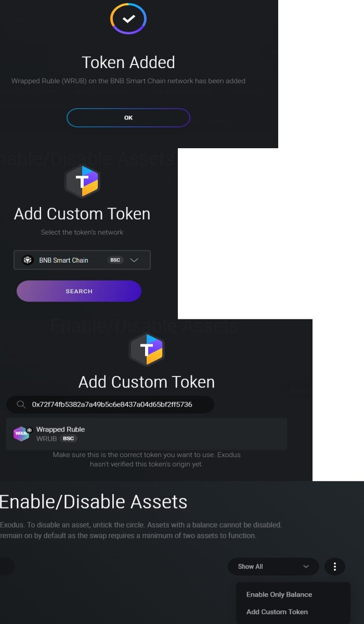Open the Show All filter dropdown
364x624 pixels.
(274, 566)
